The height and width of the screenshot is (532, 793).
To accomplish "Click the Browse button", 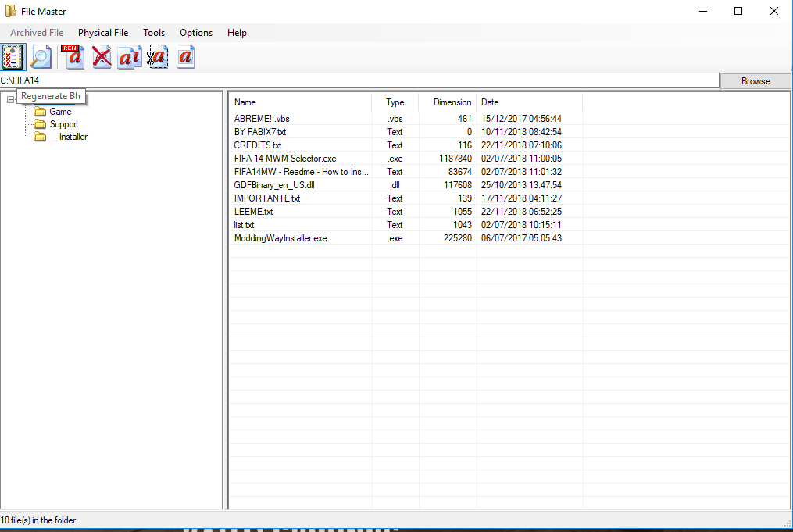I will (x=755, y=81).
